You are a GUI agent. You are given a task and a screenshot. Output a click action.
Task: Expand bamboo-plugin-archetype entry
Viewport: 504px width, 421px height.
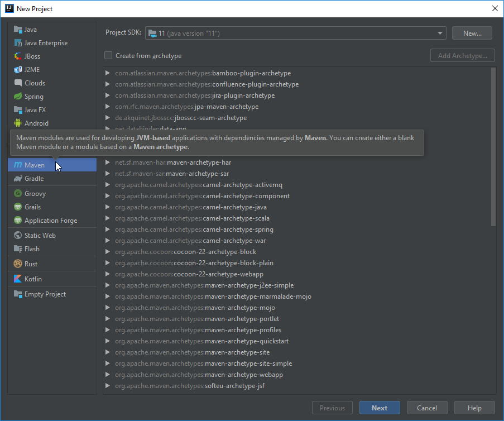click(x=108, y=73)
